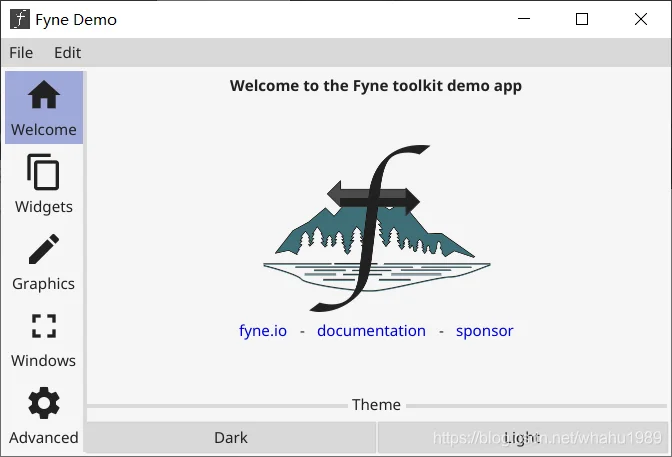Open the documentation link
This screenshot has height=457, width=672.
[371, 331]
